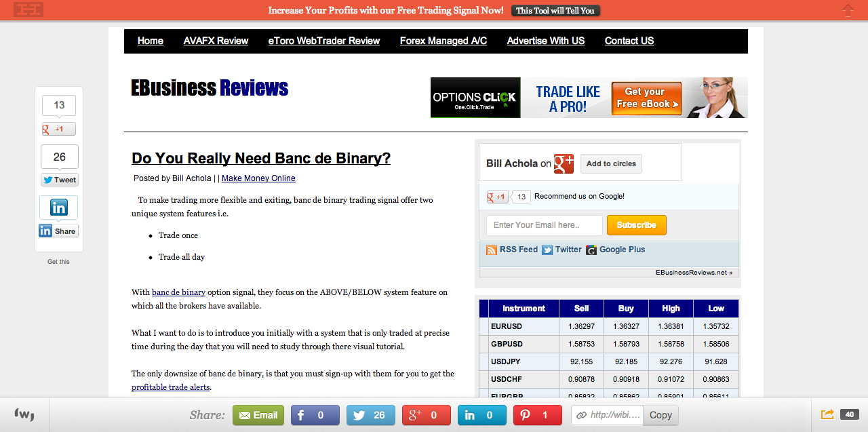The height and width of the screenshot is (432, 868).
Task: Select the GBPUSD instrument row label
Action: click(507, 345)
